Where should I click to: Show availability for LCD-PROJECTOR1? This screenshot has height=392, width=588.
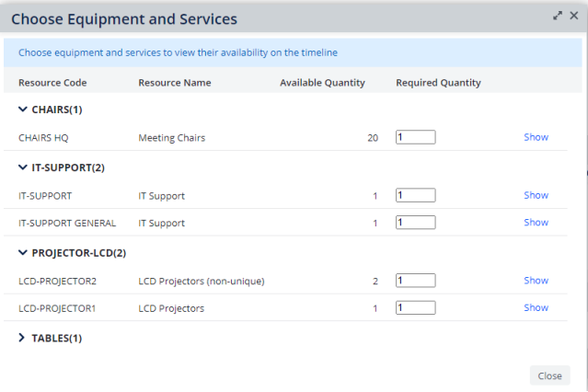coord(536,308)
